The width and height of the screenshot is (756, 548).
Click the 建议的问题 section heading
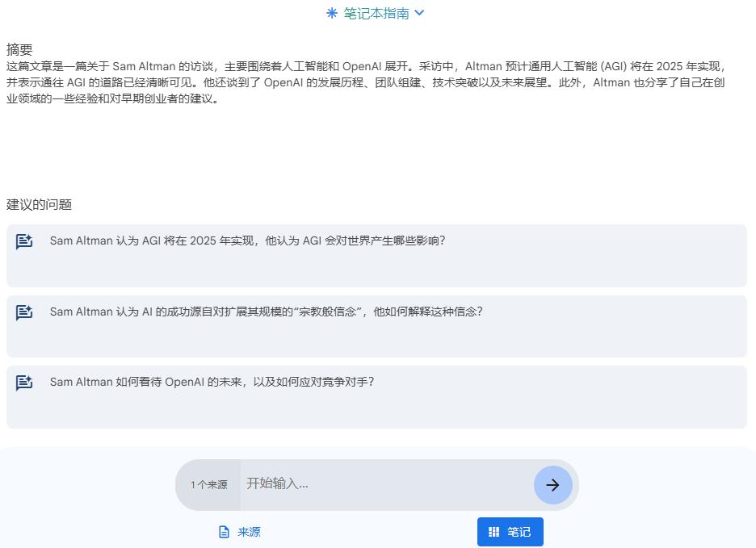pos(39,204)
